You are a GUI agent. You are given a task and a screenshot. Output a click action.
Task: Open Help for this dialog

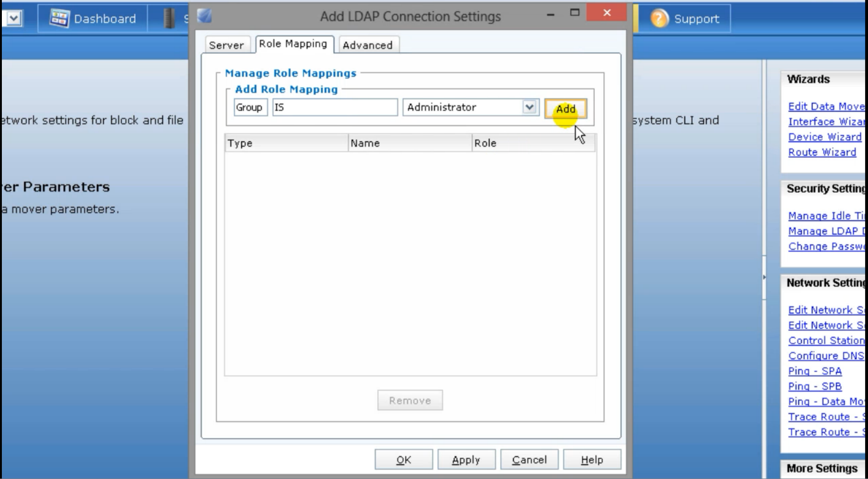click(591, 459)
